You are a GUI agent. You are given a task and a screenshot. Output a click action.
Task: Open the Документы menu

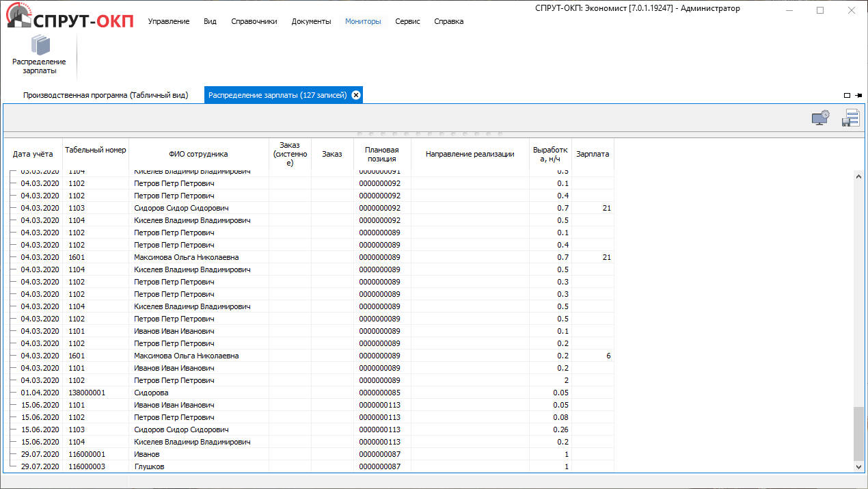tap(311, 21)
